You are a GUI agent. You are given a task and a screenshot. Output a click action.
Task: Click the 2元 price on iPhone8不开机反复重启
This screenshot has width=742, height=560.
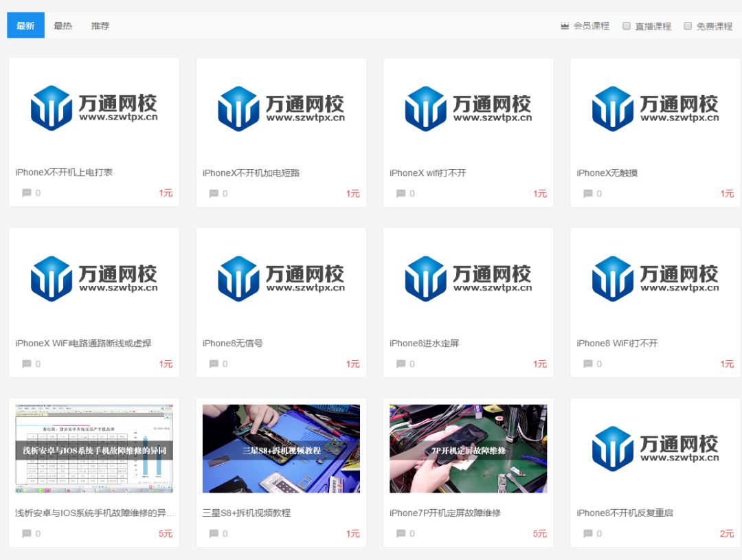(x=727, y=533)
